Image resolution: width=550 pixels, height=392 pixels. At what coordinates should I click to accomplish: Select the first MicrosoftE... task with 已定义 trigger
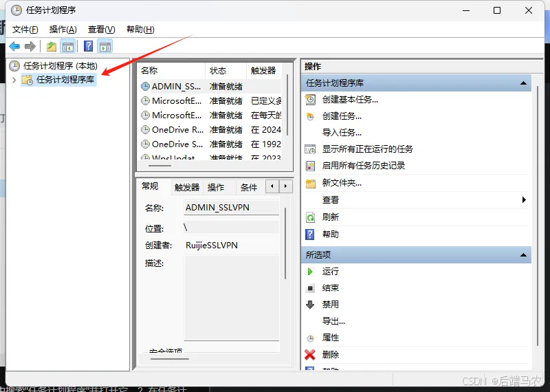tap(210, 101)
